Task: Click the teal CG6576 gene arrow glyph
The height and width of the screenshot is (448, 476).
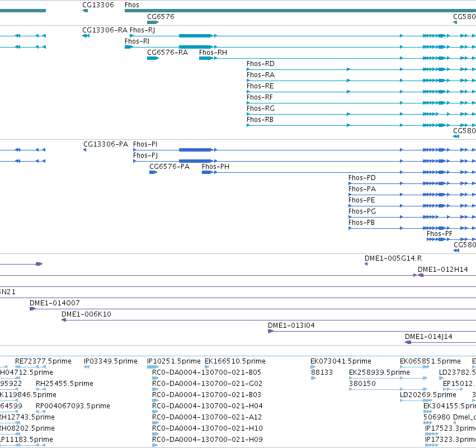Action: (153, 22)
